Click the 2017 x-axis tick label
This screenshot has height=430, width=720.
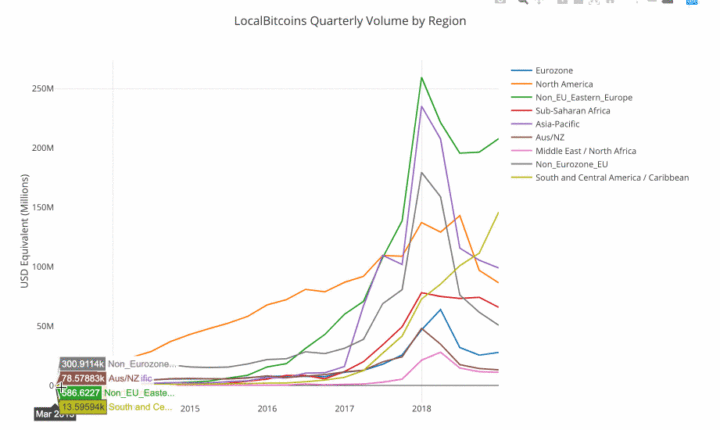344,408
